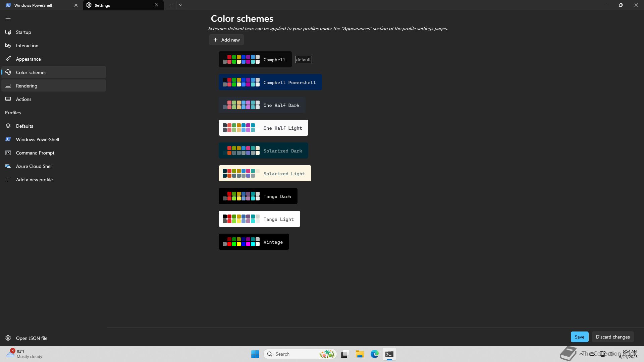Select the Solarized Dark color scheme

point(263,151)
